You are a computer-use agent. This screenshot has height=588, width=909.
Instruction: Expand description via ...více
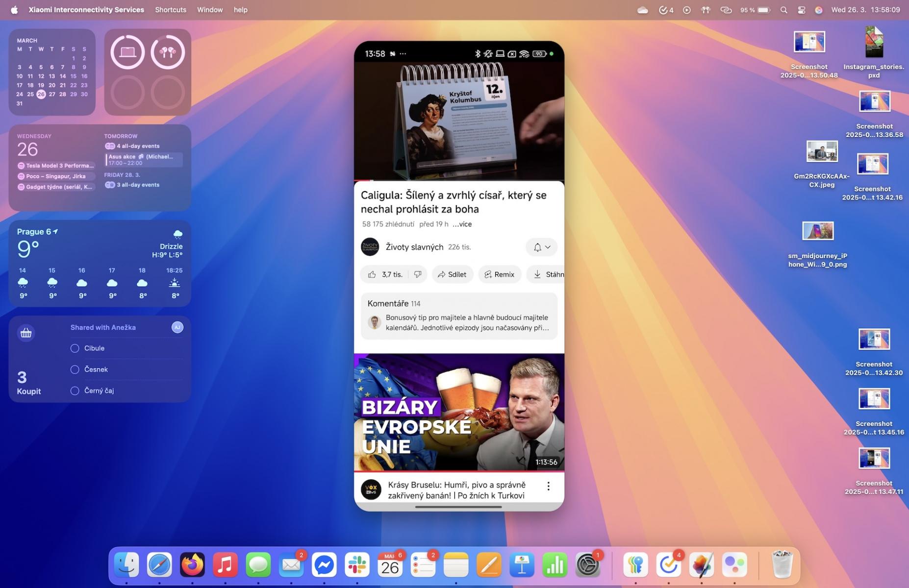click(462, 224)
